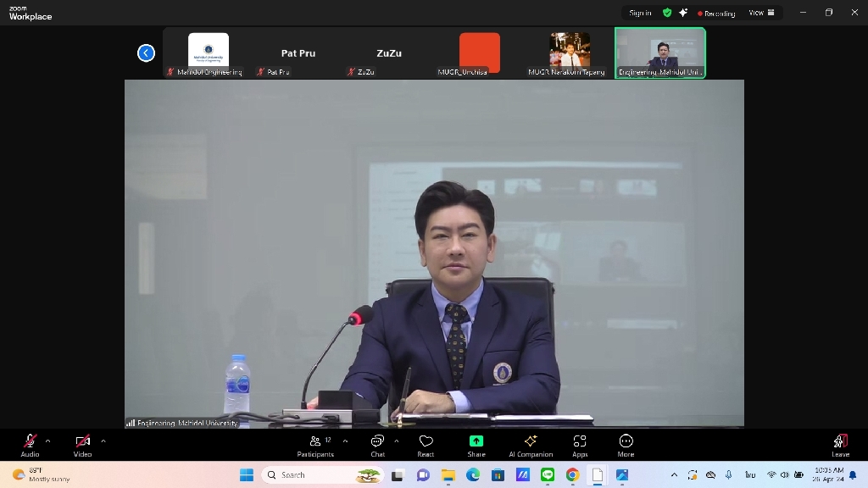Select the MUGR Narakorn Tepang video thumbnail
This screenshot has height=488, width=868.
click(569, 52)
